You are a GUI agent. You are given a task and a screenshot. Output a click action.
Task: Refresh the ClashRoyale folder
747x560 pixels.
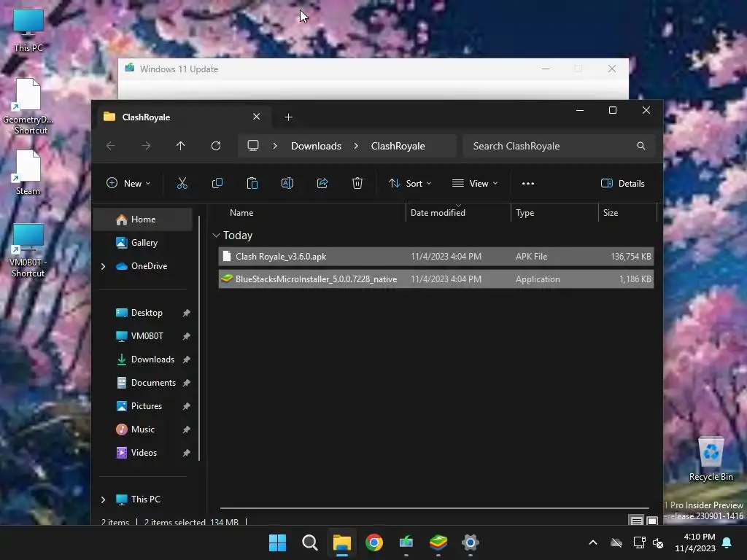point(216,146)
